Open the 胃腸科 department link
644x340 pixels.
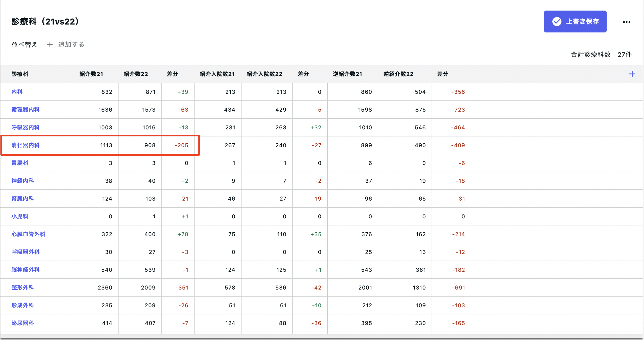click(20, 163)
